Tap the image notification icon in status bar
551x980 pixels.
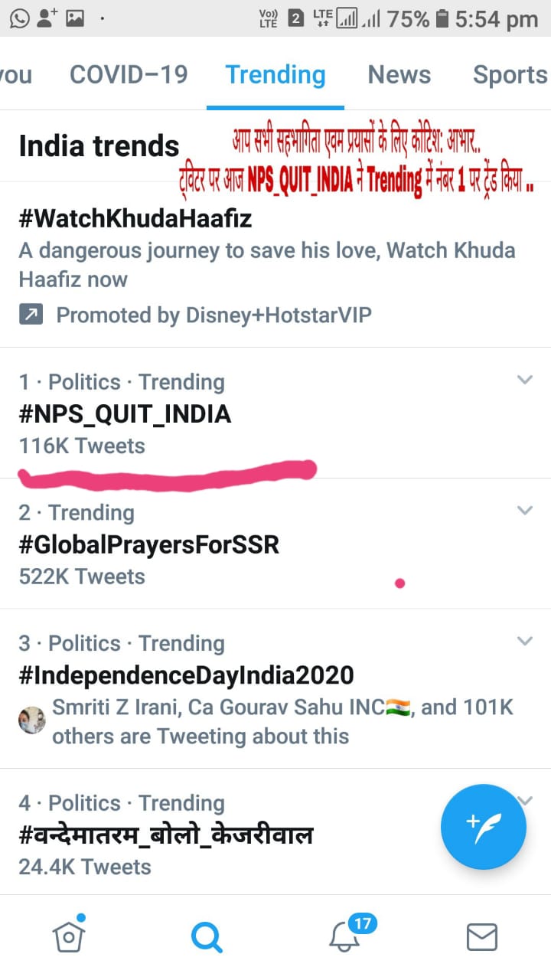pos(74,18)
